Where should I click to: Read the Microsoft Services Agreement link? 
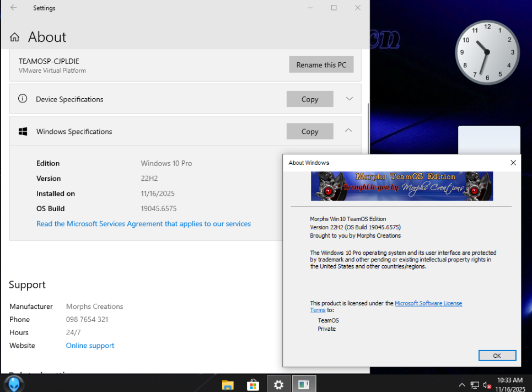click(x=143, y=224)
